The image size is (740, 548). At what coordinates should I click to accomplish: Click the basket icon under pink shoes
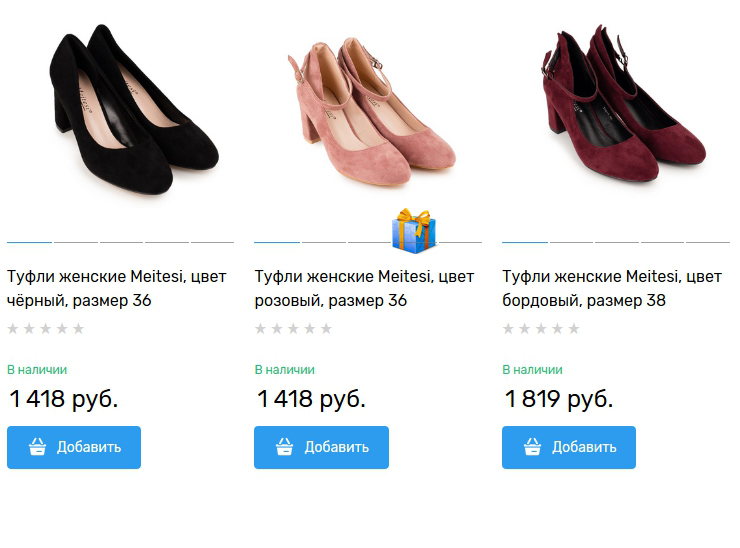(285, 447)
